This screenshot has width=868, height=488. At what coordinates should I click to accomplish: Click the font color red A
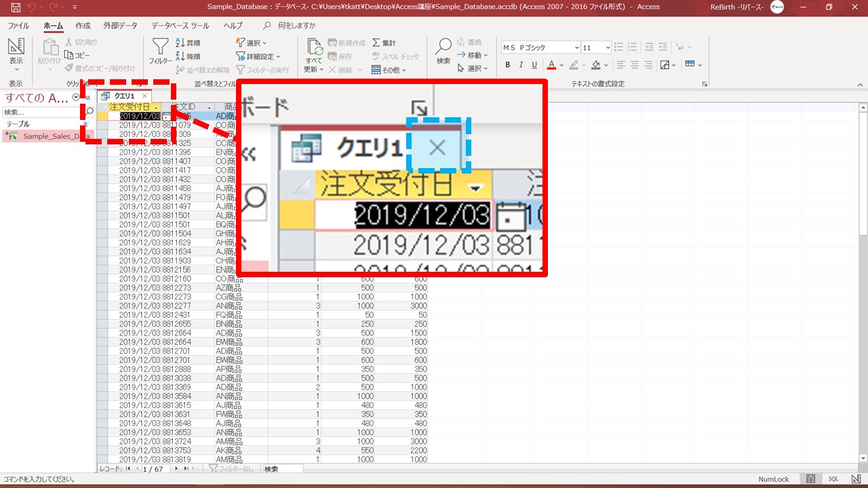[551, 65]
